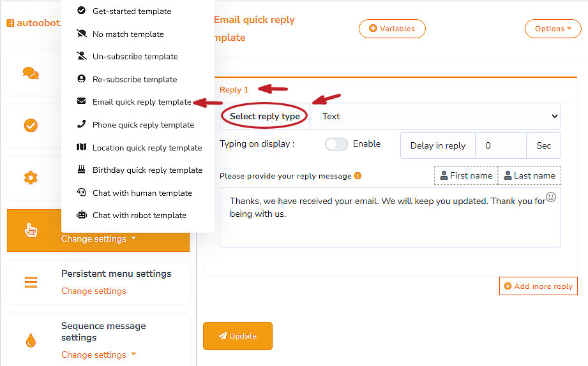Viewport: 588px width, 366px height.
Task: Click the Delay in reply input field
Action: (501, 145)
